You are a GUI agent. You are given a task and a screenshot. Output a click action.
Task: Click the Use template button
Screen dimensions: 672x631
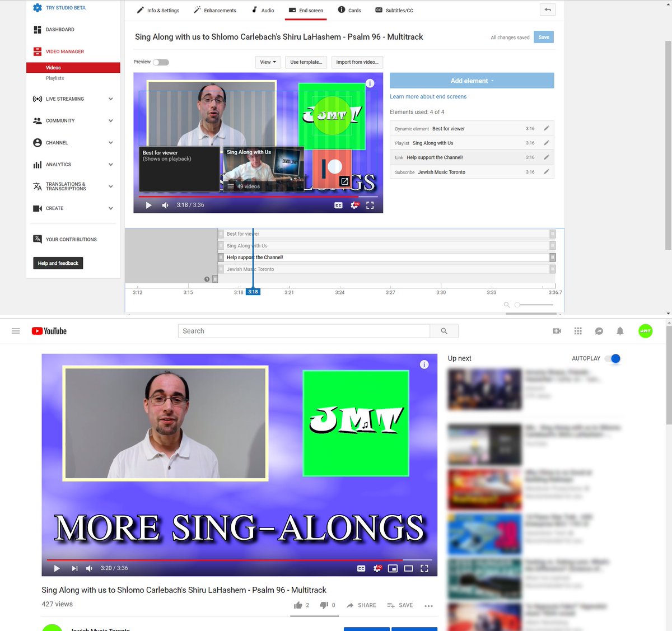[306, 62]
